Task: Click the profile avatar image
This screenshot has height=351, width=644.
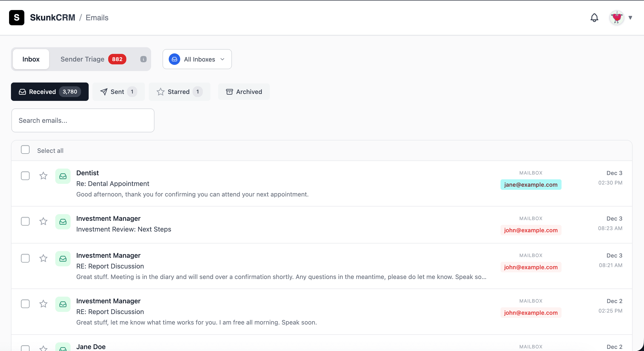Action: (617, 17)
